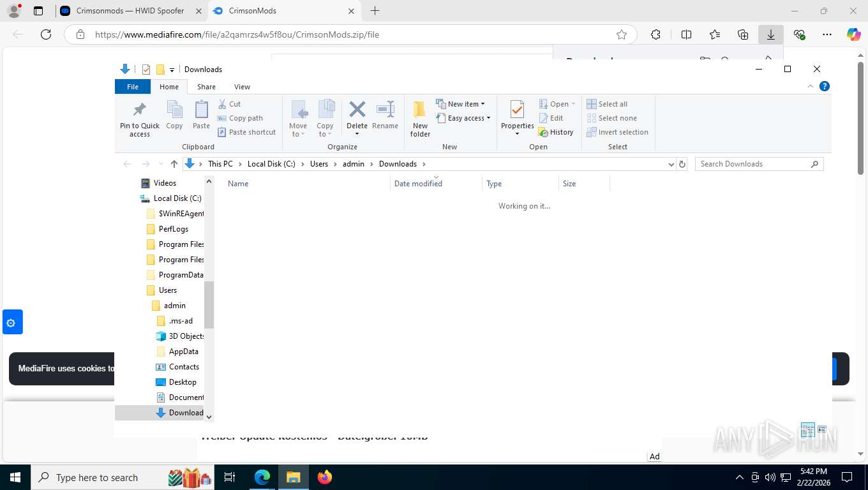868x490 pixels.
Task: Select Cut in Clipboard group
Action: pyautogui.click(x=229, y=104)
